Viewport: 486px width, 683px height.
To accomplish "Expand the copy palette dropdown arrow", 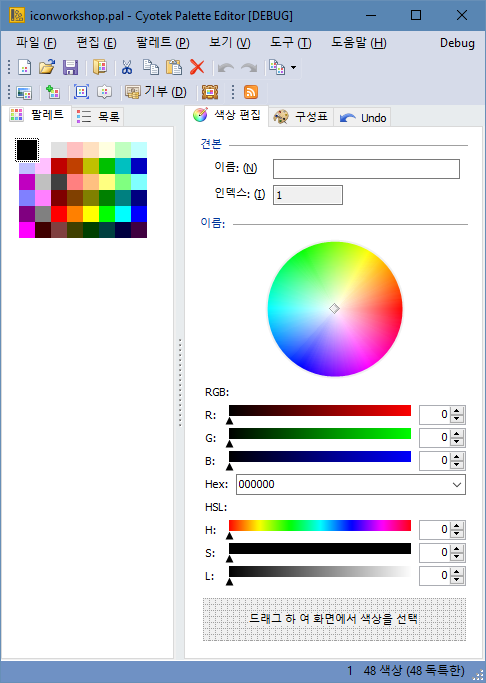I will pos(293,68).
